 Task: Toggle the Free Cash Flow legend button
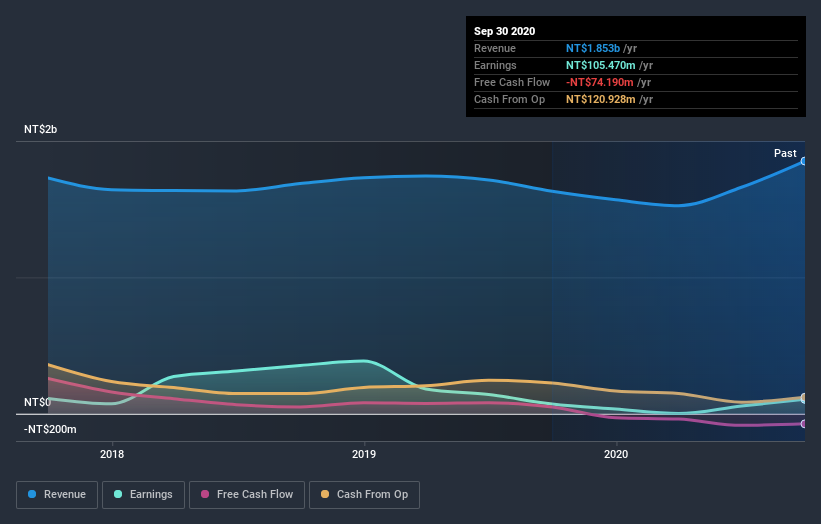(x=247, y=495)
